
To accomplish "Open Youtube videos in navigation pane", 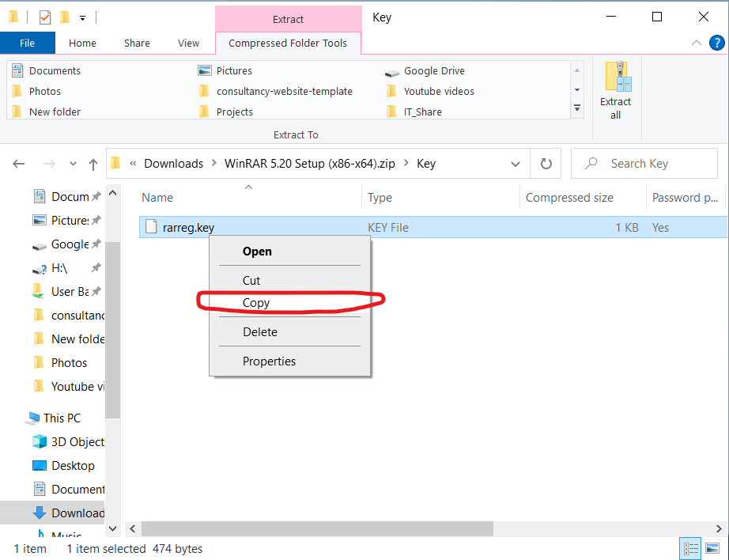I will (x=69, y=387).
